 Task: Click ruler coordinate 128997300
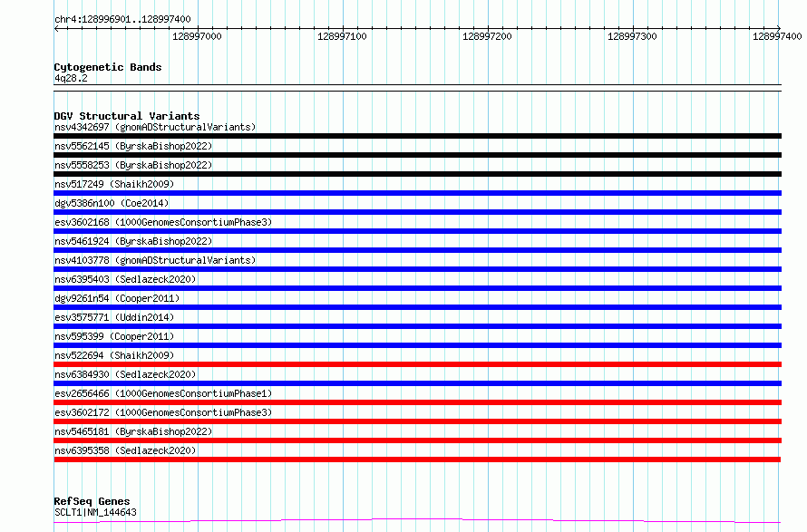pyautogui.click(x=632, y=36)
